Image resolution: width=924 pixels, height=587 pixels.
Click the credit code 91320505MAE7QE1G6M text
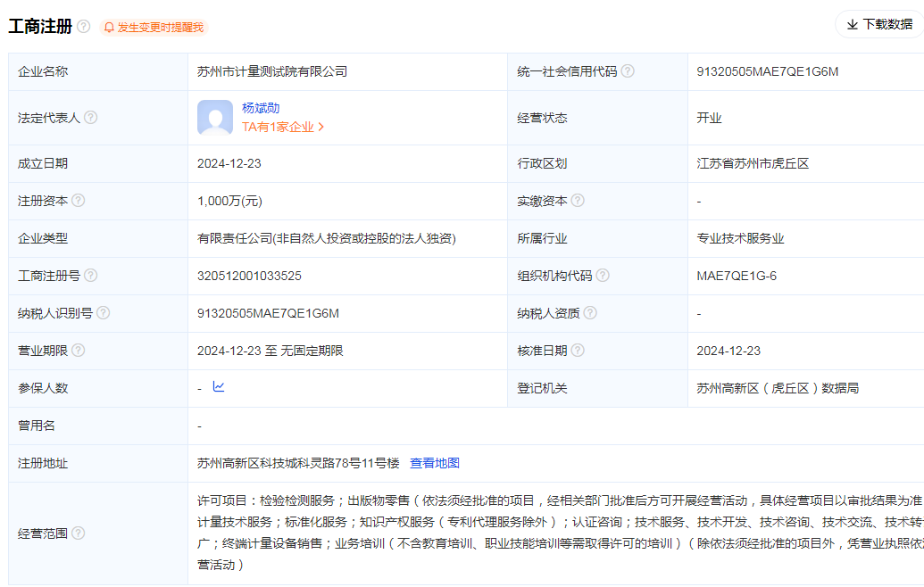(768, 71)
